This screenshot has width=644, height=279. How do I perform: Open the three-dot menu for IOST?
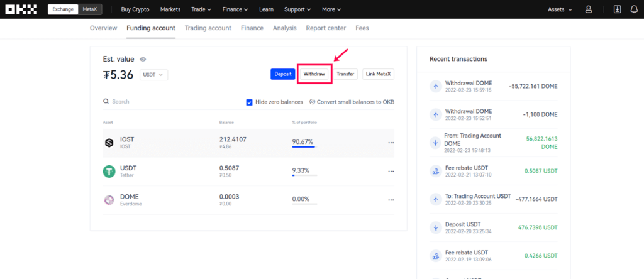coord(391,143)
